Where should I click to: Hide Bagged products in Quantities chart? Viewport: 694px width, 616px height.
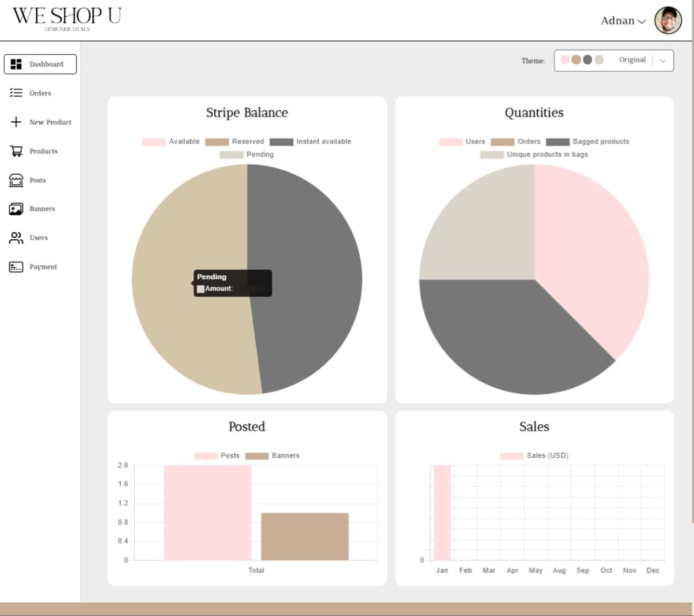pyautogui.click(x=588, y=142)
